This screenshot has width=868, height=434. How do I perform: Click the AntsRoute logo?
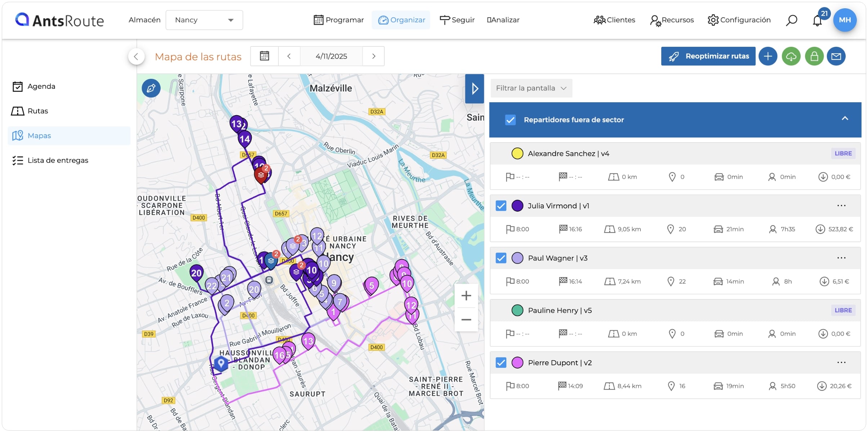(x=59, y=20)
